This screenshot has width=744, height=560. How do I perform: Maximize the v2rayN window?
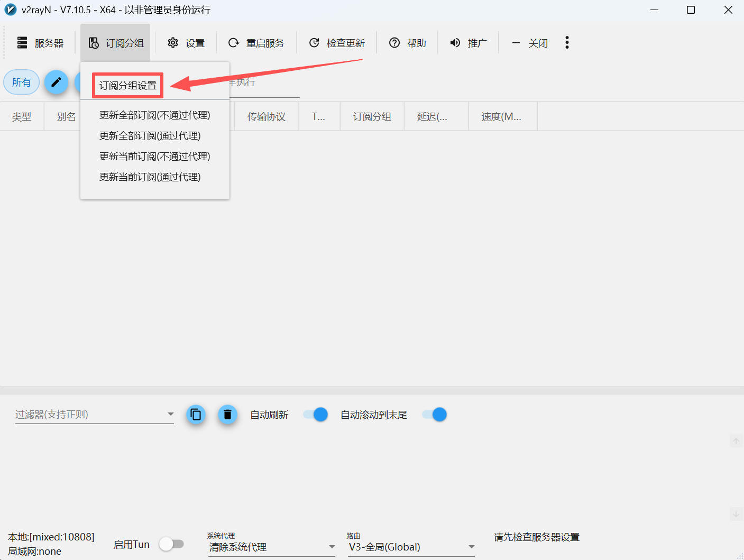[x=691, y=10]
